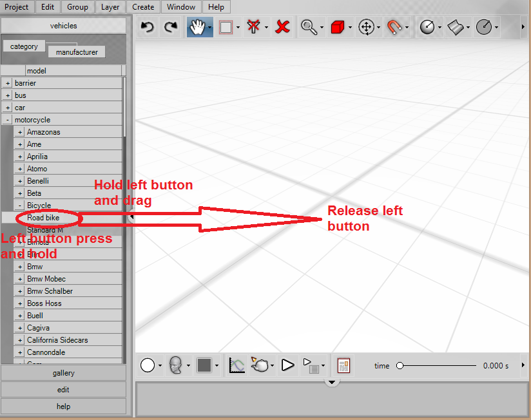Click the Redo arrow icon
Screen dimensions: 531x420
click(x=171, y=27)
